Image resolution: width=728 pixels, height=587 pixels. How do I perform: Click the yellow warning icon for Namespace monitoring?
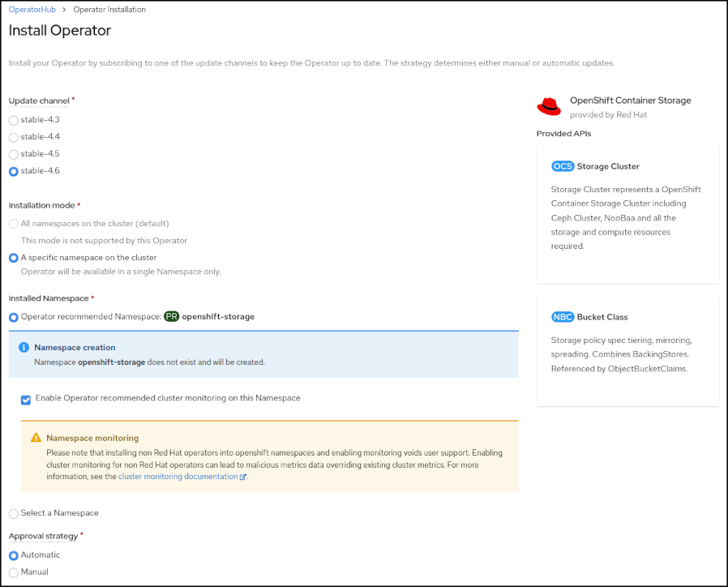tap(36, 438)
